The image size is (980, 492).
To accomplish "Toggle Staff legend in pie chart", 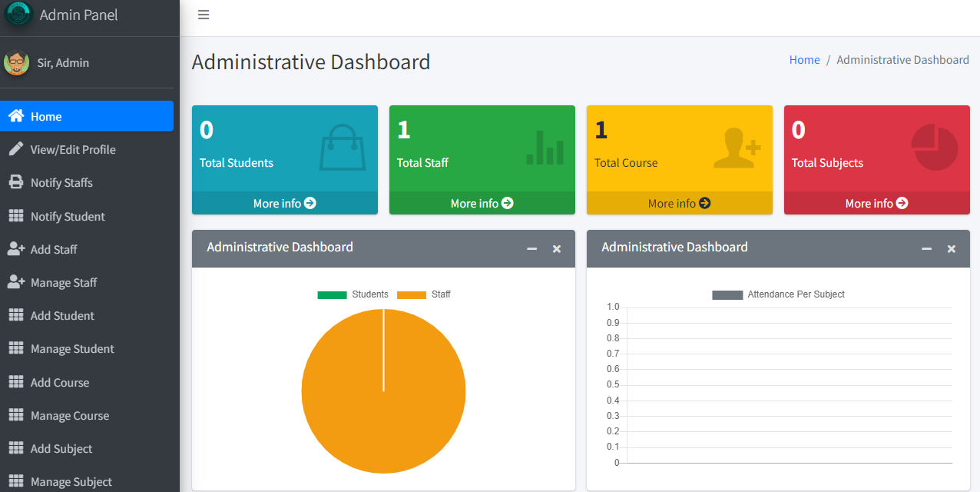I will (423, 294).
